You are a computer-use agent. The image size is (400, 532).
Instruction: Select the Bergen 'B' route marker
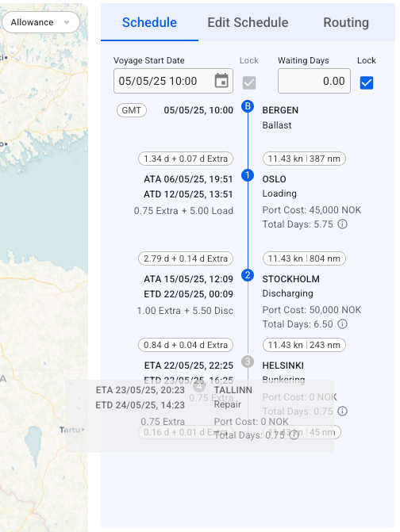tap(248, 106)
